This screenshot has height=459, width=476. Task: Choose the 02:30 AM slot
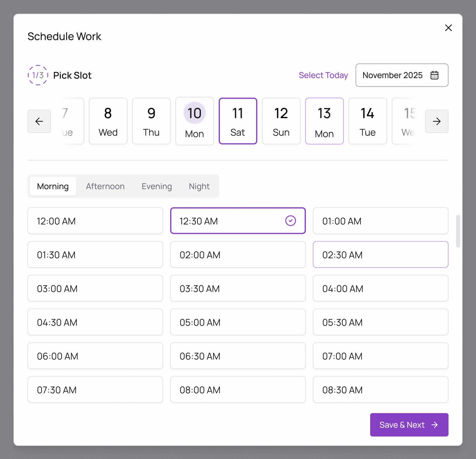[x=381, y=255]
